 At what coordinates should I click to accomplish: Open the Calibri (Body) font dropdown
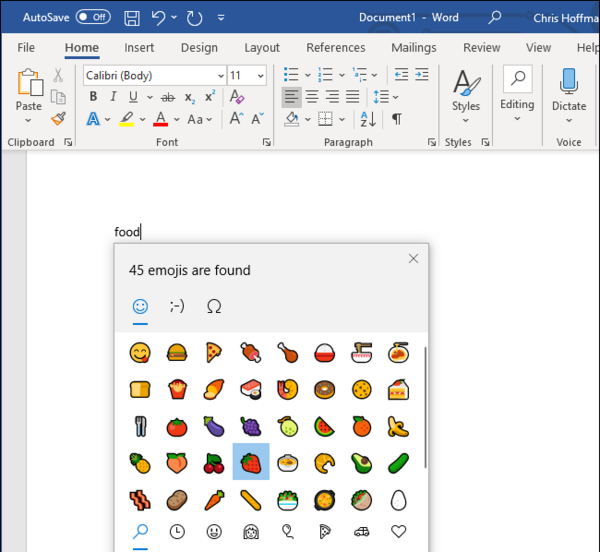point(220,76)
